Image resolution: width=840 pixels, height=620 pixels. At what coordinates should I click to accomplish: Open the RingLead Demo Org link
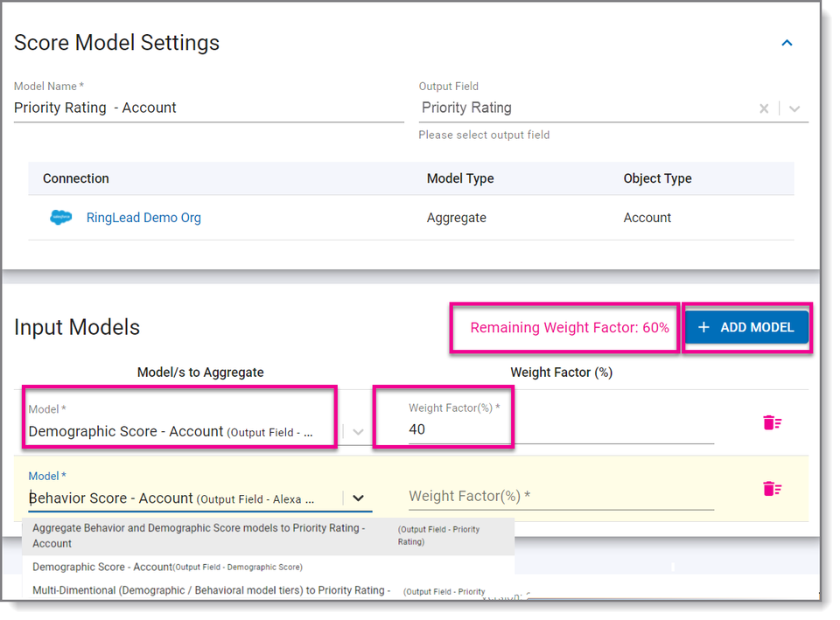pyautogui.click(x=143, y=218)
